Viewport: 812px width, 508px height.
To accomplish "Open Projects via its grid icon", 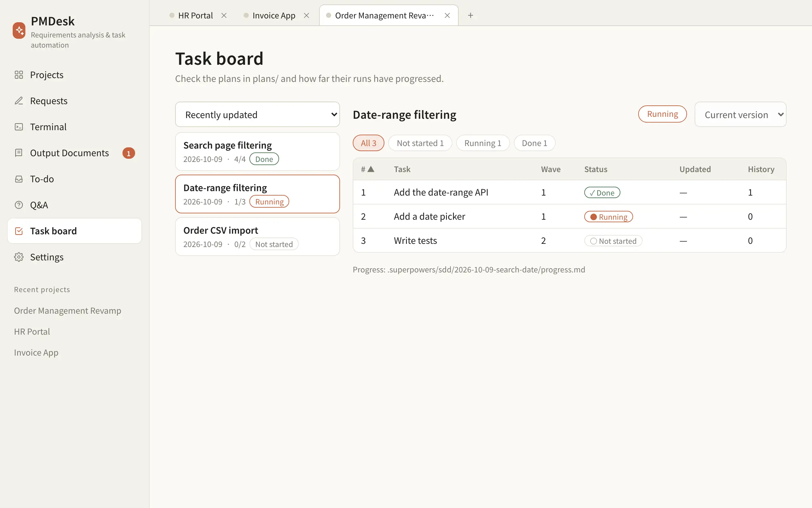I will click(19, 75).
